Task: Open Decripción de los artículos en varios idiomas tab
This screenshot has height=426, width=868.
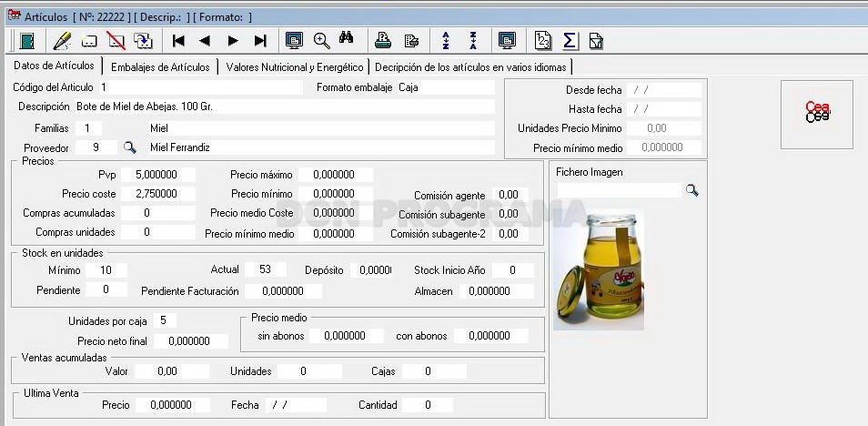Action: [x=470, y=67]
